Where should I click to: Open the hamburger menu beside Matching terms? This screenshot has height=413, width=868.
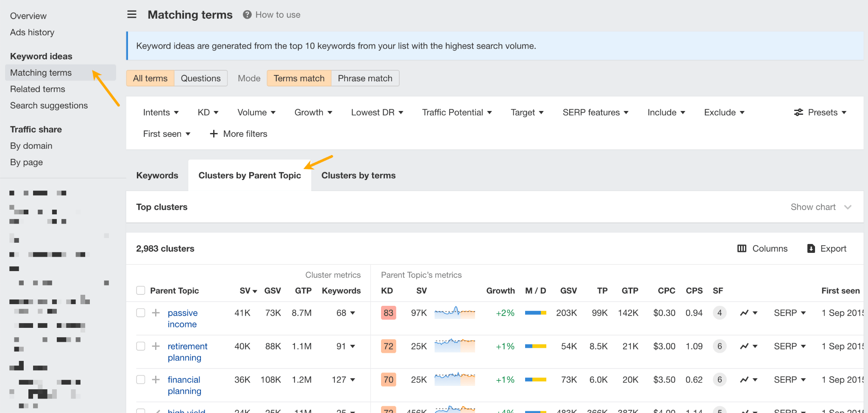(x=132, y=14)
